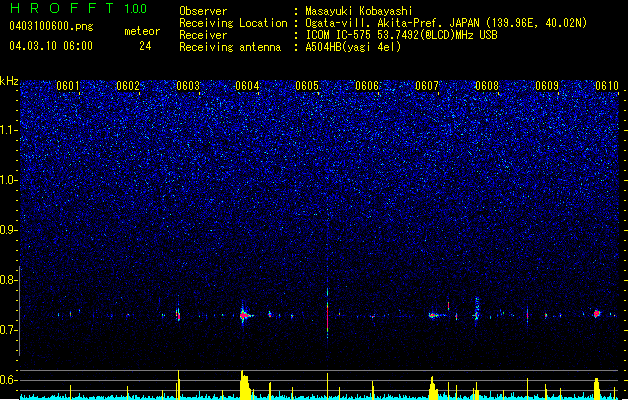Click the large meteor echo near 0604
The width and height of the screenshot is (629, 400).
(x=245, y=315)
